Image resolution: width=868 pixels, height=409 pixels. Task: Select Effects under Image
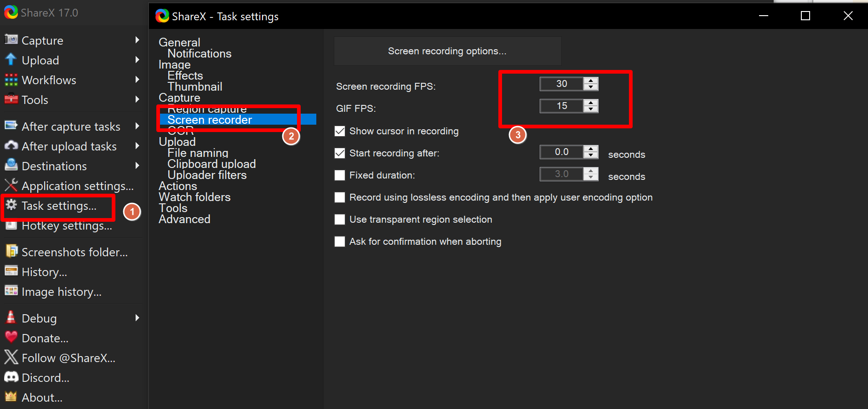[x=185, y=75]
